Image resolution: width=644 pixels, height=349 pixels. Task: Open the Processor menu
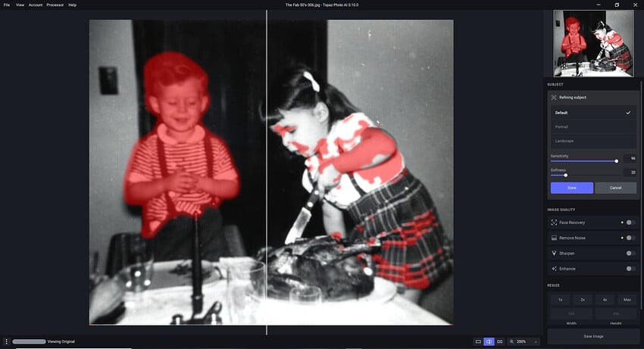coord(55,5)
